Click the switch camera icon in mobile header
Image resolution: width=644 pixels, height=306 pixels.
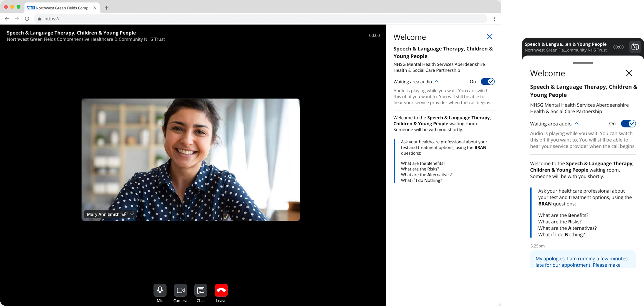[x=635, y=47]
